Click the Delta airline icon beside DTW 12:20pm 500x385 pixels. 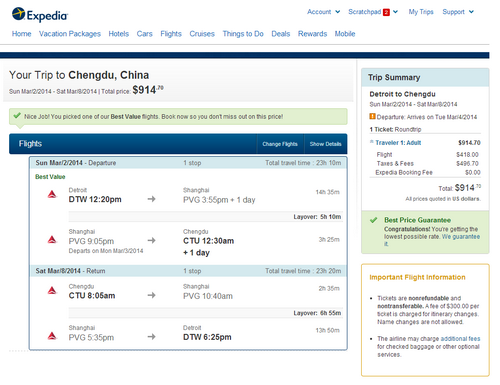52,194
